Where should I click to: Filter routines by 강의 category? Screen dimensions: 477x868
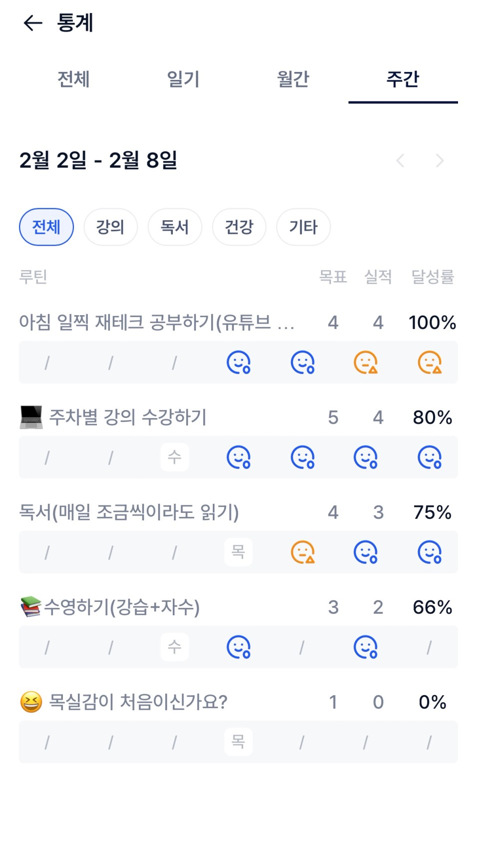coord(110,227)
